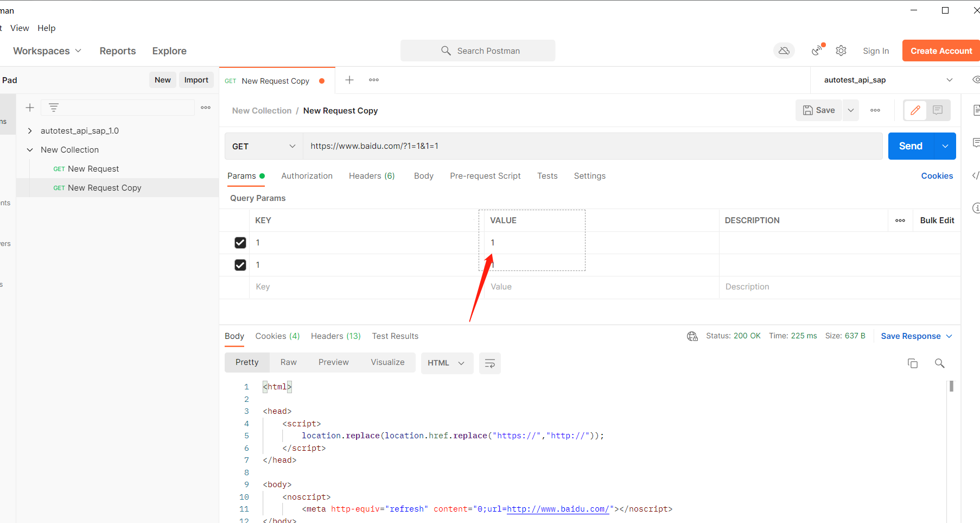Open the Workspaces dropdown
980x523 pixels.
(x=47, y=51)
